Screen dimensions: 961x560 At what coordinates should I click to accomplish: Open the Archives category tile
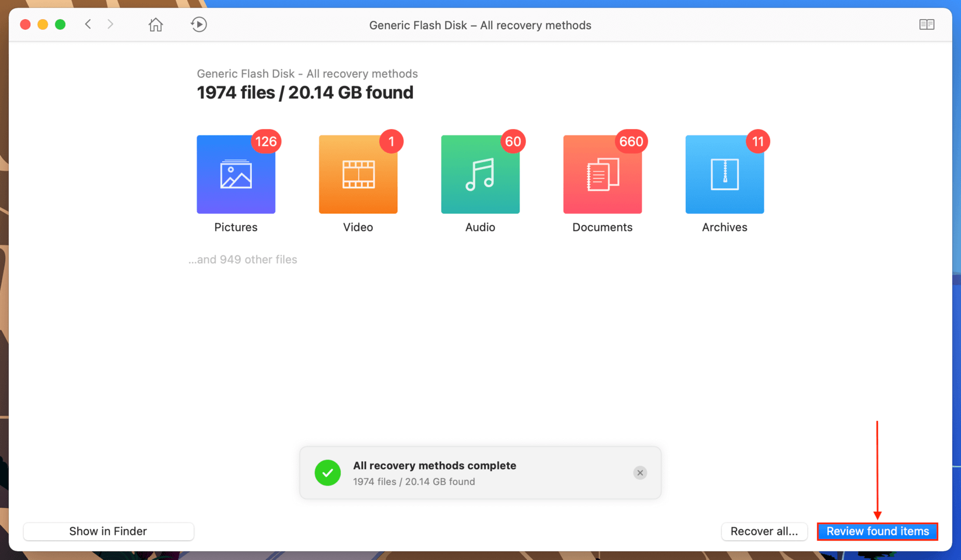tap(724, 174)
